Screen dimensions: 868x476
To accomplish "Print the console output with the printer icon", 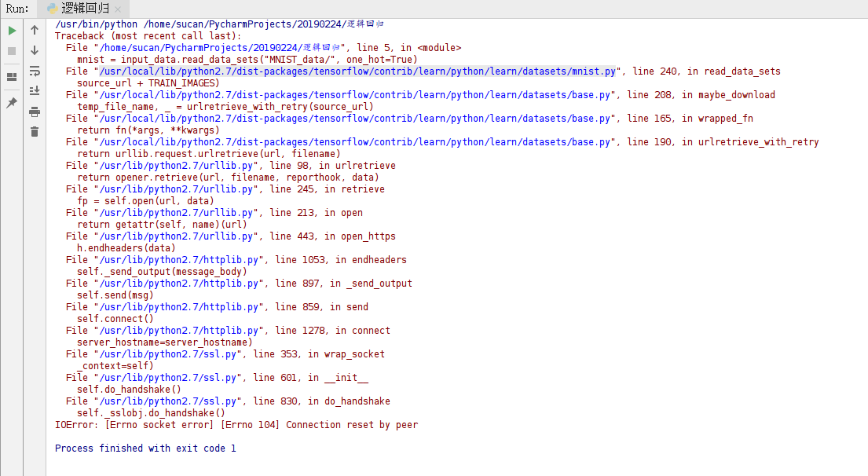I will pyautogui.click(x=35, y=112).
